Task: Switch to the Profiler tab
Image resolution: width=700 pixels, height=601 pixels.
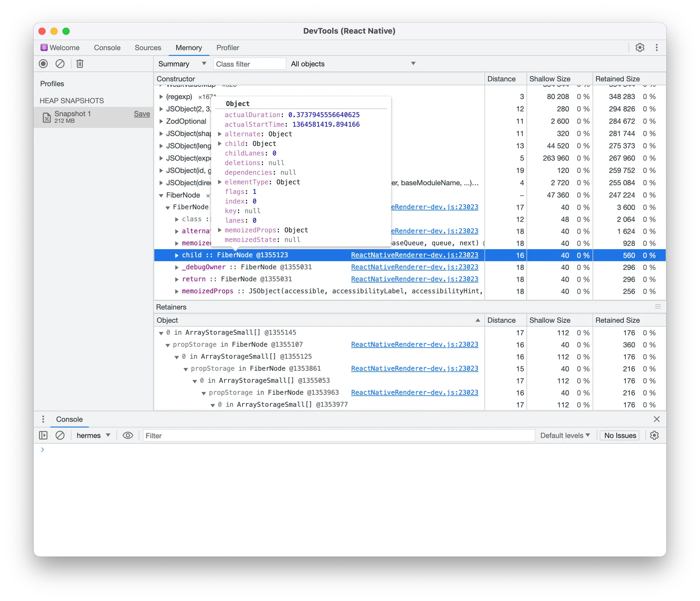Action: (x=227, y=48)
